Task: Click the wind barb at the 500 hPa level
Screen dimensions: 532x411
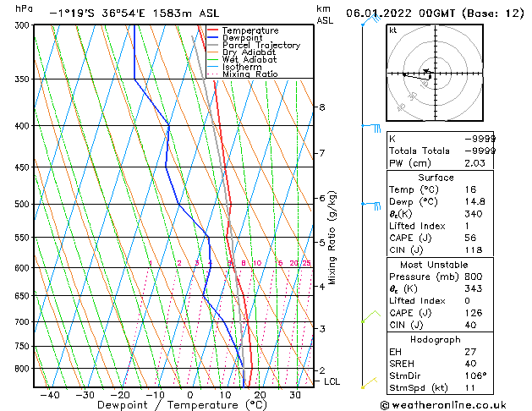Action: 370,204
